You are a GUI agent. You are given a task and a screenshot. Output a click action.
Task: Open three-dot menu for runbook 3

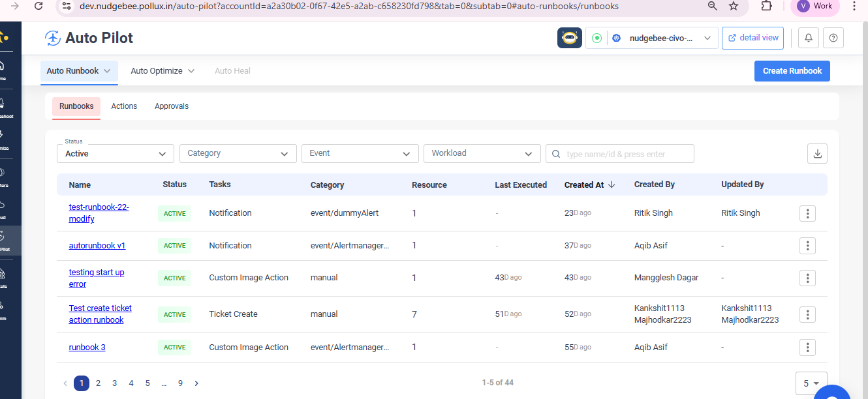pyautogui.click(x=807, y=347)
